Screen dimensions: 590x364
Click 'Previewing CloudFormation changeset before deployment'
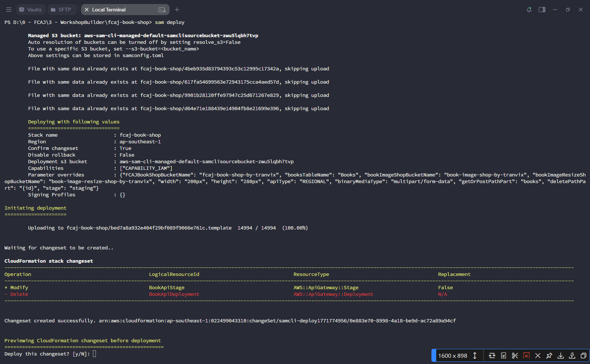[83, 340]
